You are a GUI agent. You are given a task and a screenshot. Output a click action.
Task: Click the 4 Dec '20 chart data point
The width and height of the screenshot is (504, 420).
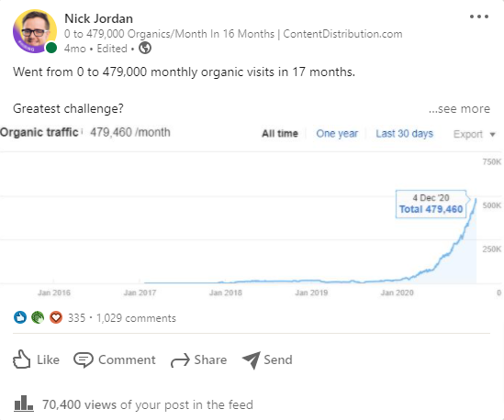pyautogui.click(x=476, y=199)
